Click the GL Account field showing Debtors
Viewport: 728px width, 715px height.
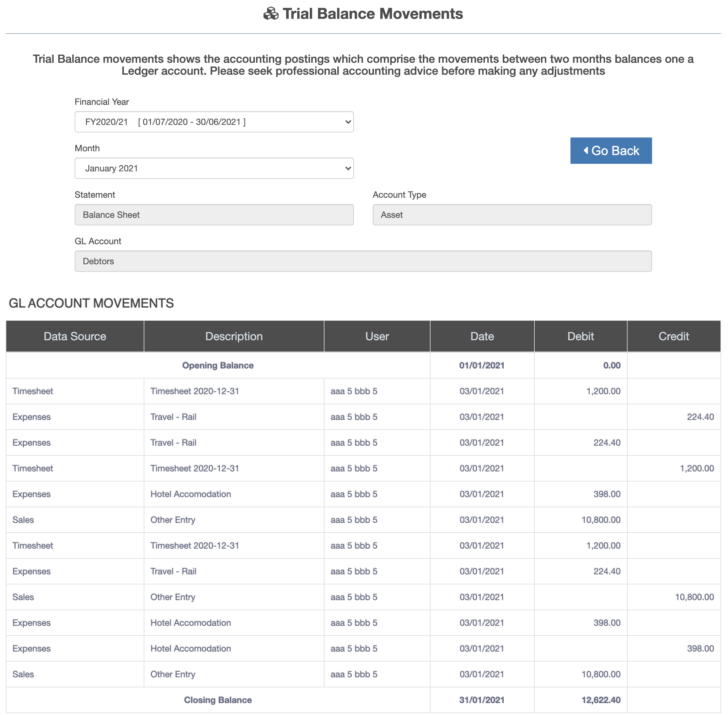(363, 261)
